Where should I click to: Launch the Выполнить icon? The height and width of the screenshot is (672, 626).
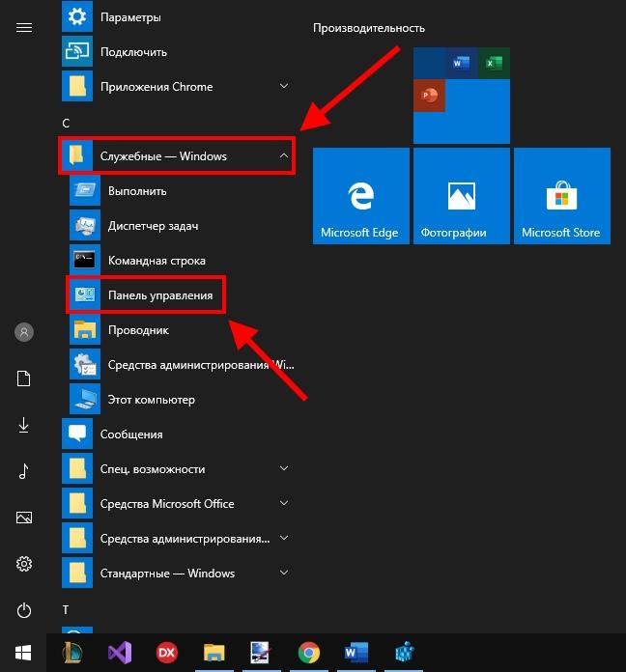point(85,190)
